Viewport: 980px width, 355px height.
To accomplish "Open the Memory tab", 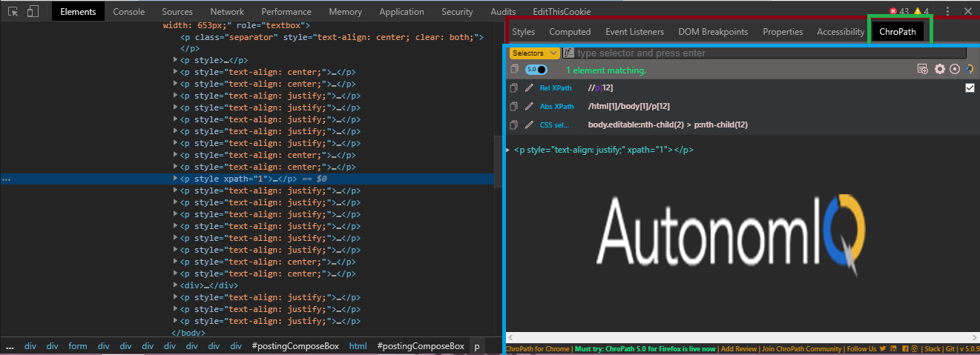I will tap(346, 11).
